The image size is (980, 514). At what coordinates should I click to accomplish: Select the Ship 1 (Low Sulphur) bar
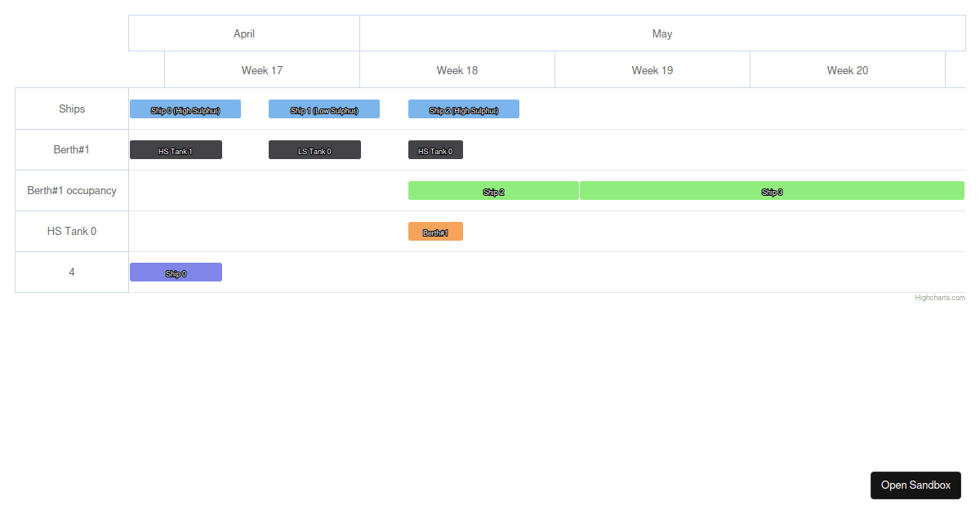point(323,109)
